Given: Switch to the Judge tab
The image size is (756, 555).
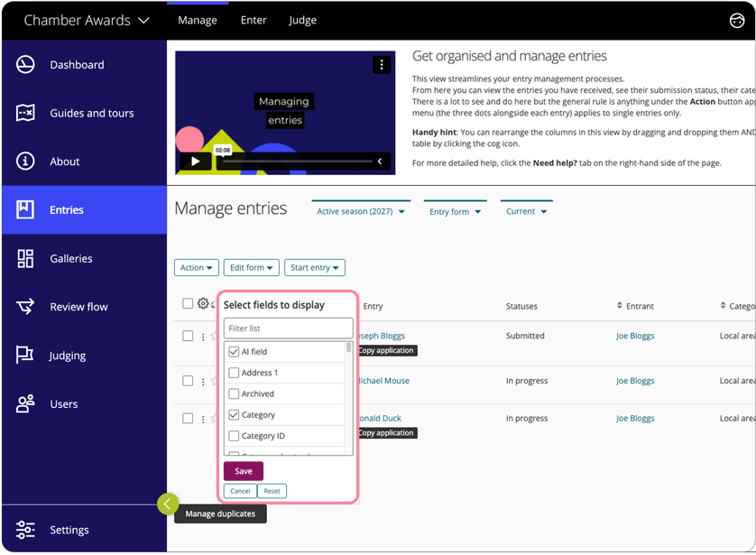Looking at the screenshot, I should (x=302, y=20).
